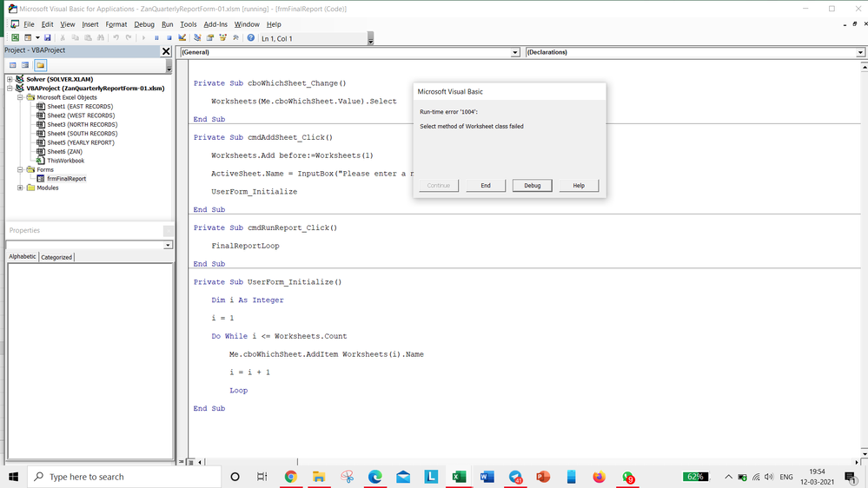
Task: Open the Edit menu
Action: [x=47, y=24]
